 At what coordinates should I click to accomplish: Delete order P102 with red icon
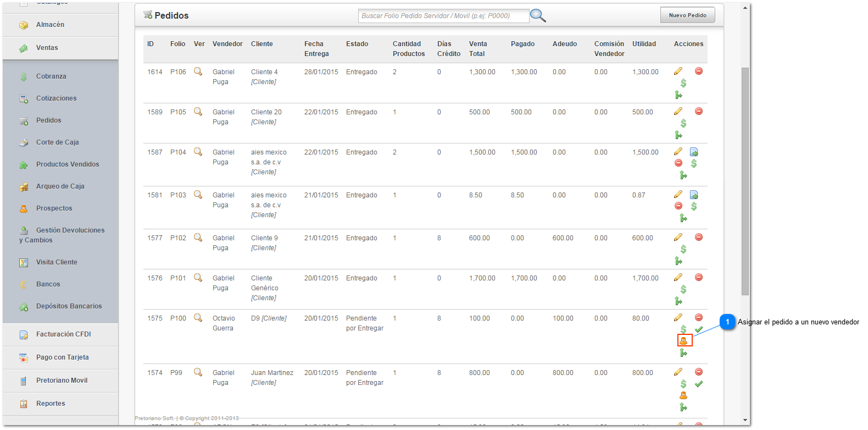(699, 237)
